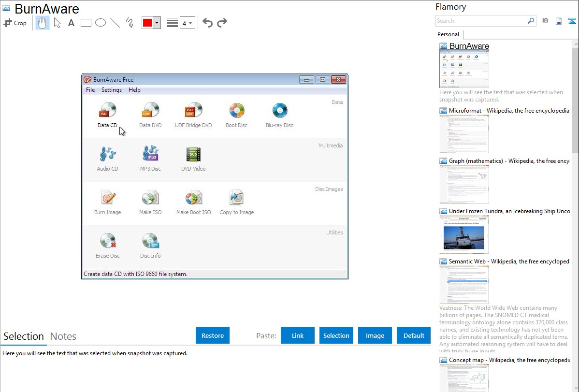Open Disc Info in BurnAware
Image resolution: width=579 pixels, height=392 pixels.
pyautogui.click(x=150, y=246)
